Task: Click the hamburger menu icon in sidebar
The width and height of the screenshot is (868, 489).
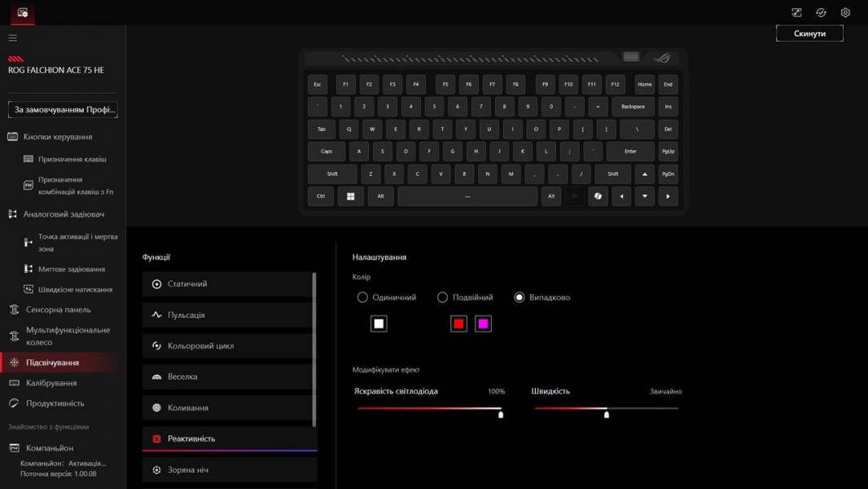Action: 12,38
